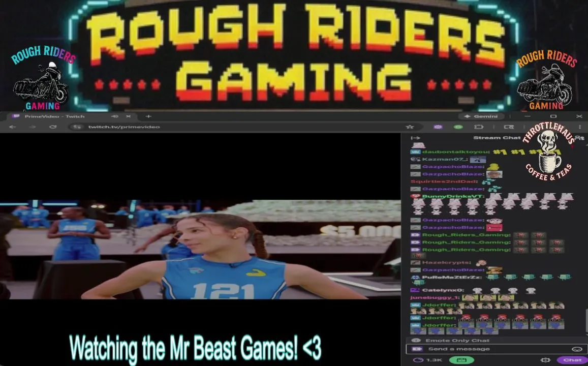
Task: Open Kazman07_ username in chat
Action: (x=444, y=160)
